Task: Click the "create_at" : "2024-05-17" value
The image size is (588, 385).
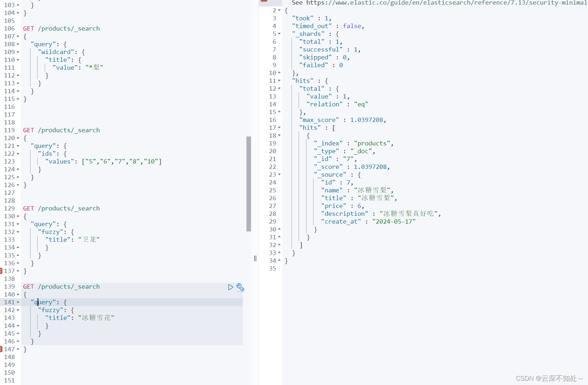Action: click(x=394, y=221)
